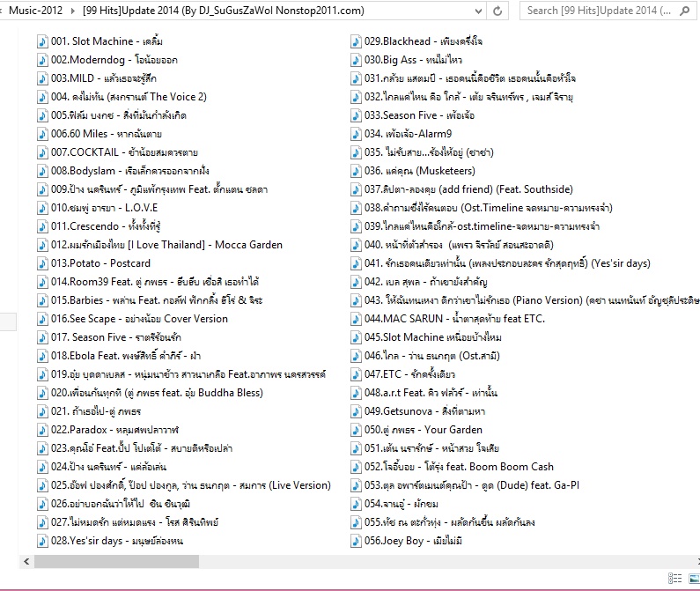Click music icon of 007.COCKTAIL file
Viewport: 700px width, 591px height.
(42, 152)
